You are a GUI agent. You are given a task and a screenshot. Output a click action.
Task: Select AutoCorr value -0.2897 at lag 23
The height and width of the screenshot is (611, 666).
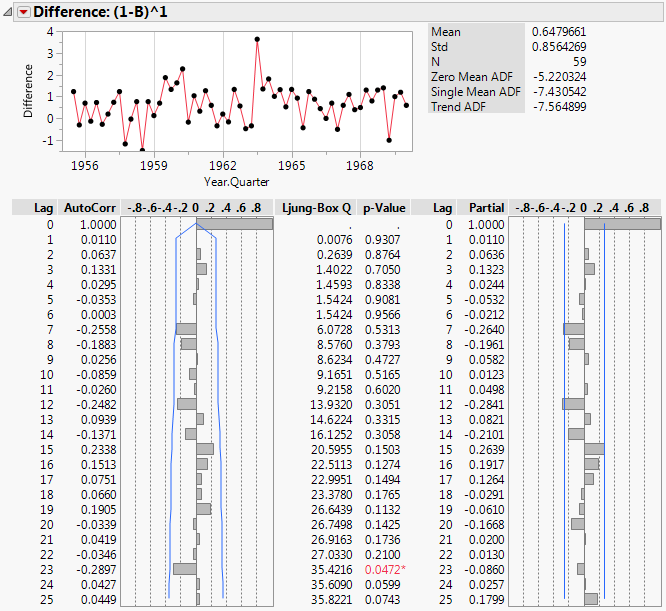tap(95, 569)
